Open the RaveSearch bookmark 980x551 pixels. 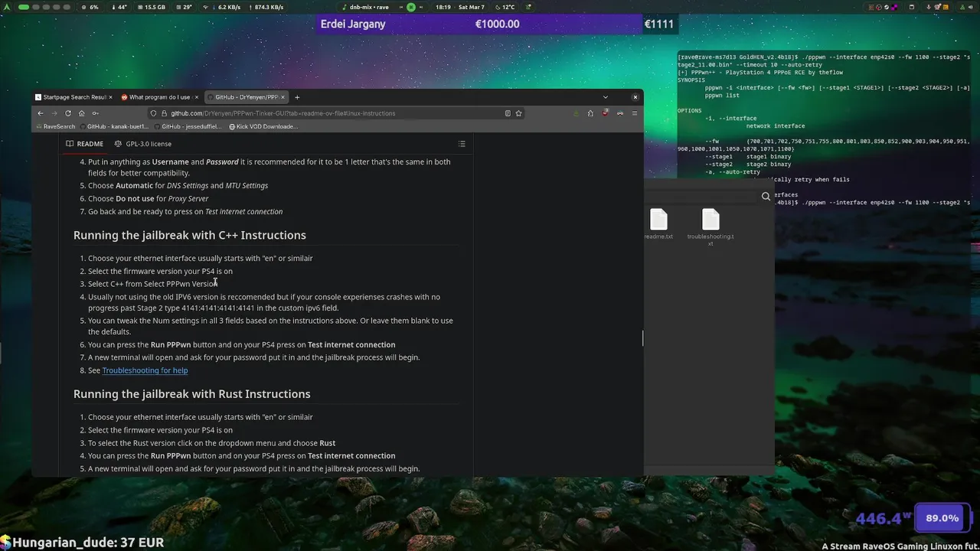coord(55,126)
